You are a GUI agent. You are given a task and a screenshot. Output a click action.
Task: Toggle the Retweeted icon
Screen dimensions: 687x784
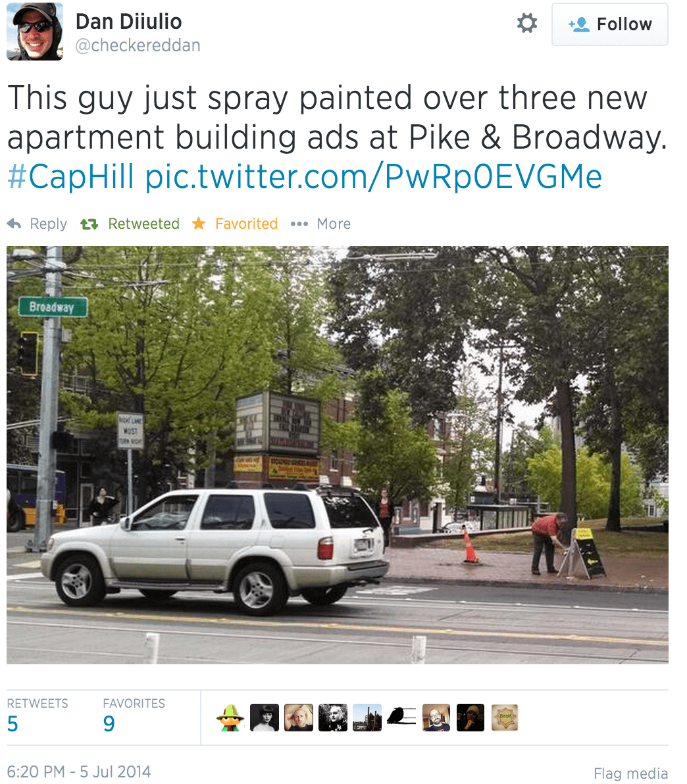pyautogui.click(x=89, y=224)
